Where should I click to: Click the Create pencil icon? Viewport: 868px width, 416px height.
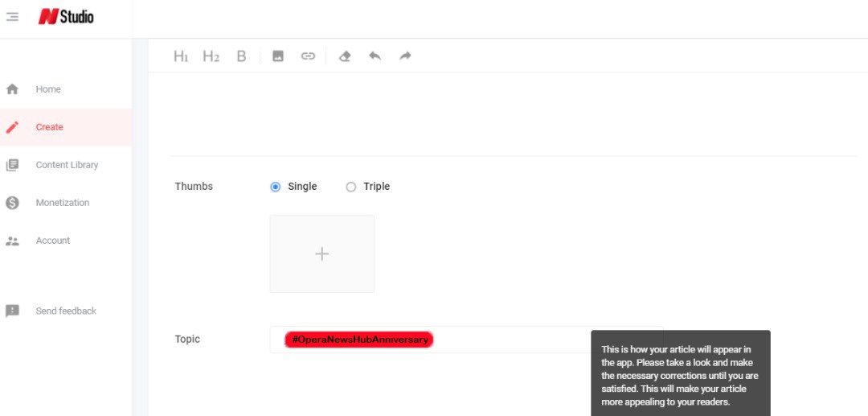[x=12, y=127]
